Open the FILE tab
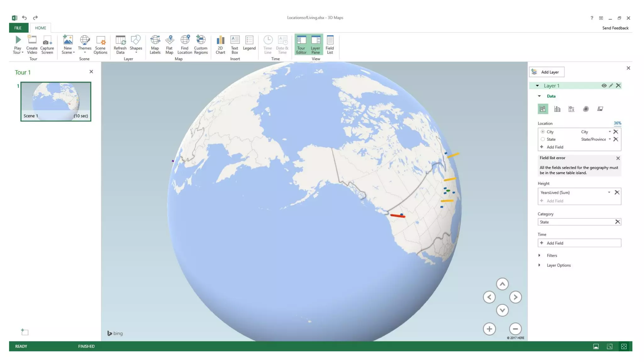Screen dimensions: 644x362 [18, 28]
